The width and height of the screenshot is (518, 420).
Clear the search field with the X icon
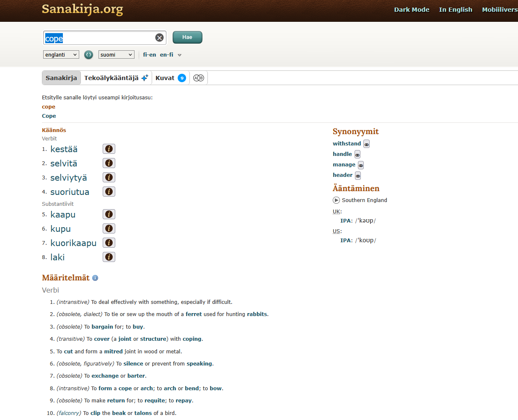coord(159,38)
